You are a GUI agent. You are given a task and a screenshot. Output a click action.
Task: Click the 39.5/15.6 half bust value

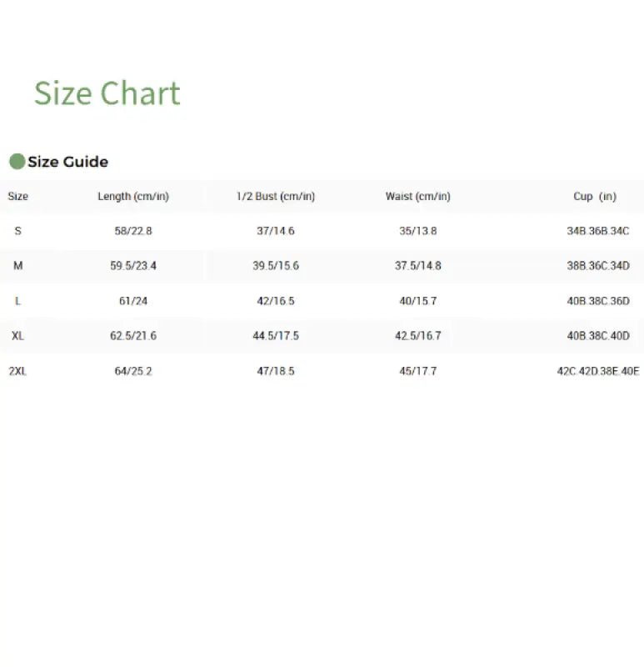276,266
